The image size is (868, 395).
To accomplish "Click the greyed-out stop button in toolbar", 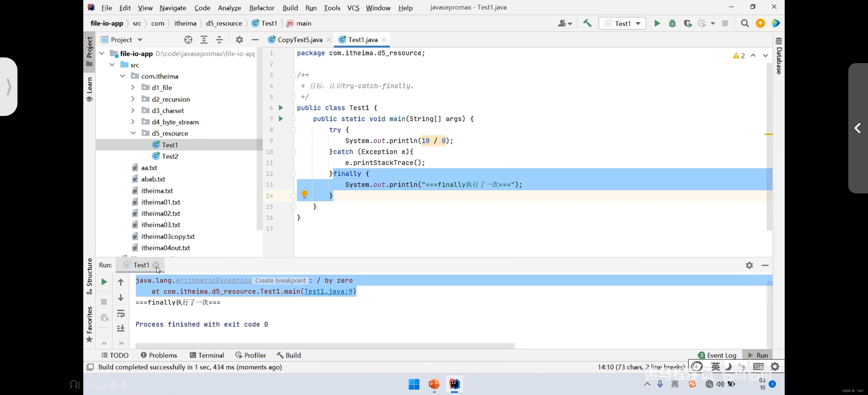I will coord(725,23).
